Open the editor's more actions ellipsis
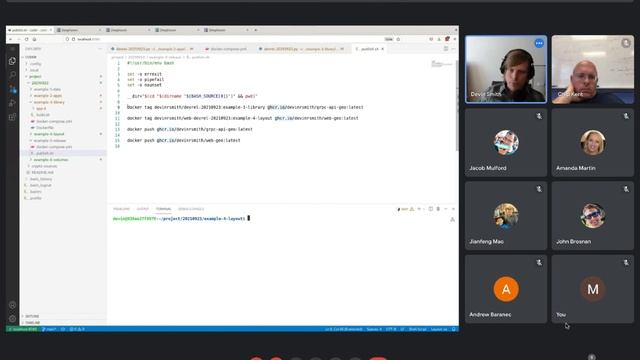Screen dimensions: 640x360 point(453,49)
